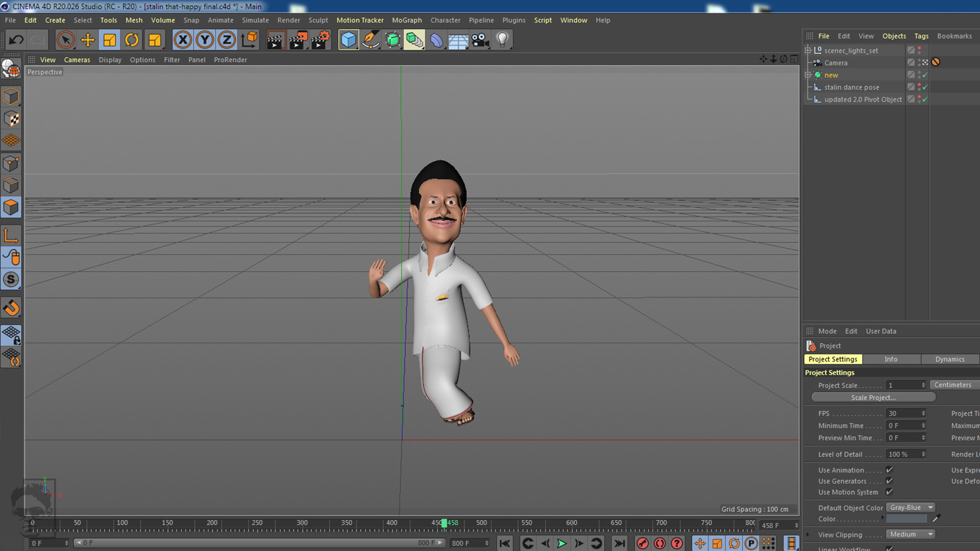Open Default Object Color dropdown

click(911, 508)
